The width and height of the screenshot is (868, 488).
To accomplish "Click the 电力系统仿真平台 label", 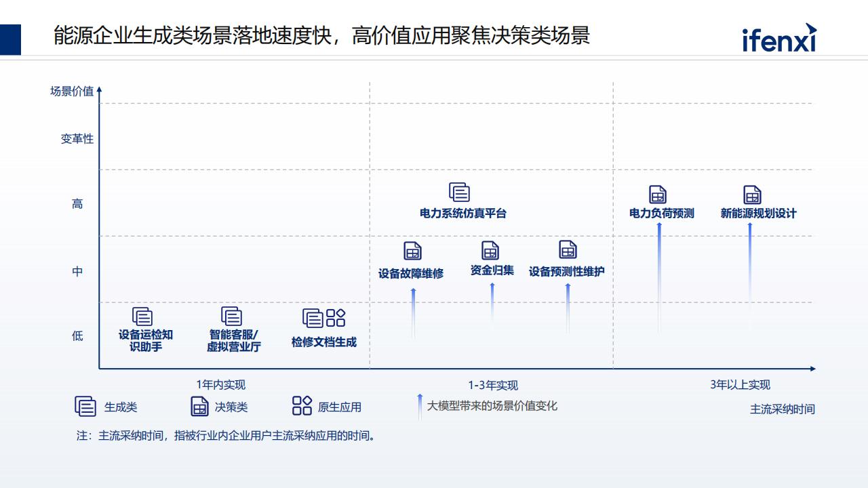I will (463, 213).
